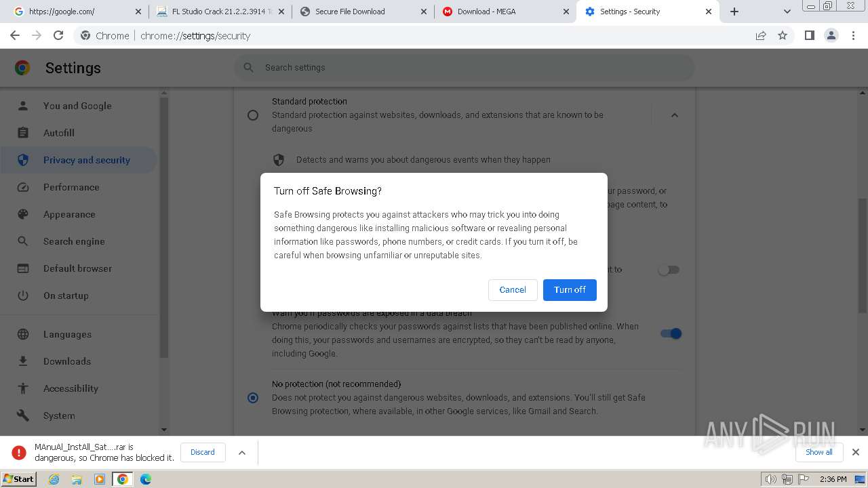
Task: Toggle the side panel icon
Action: tap(809, 36)
